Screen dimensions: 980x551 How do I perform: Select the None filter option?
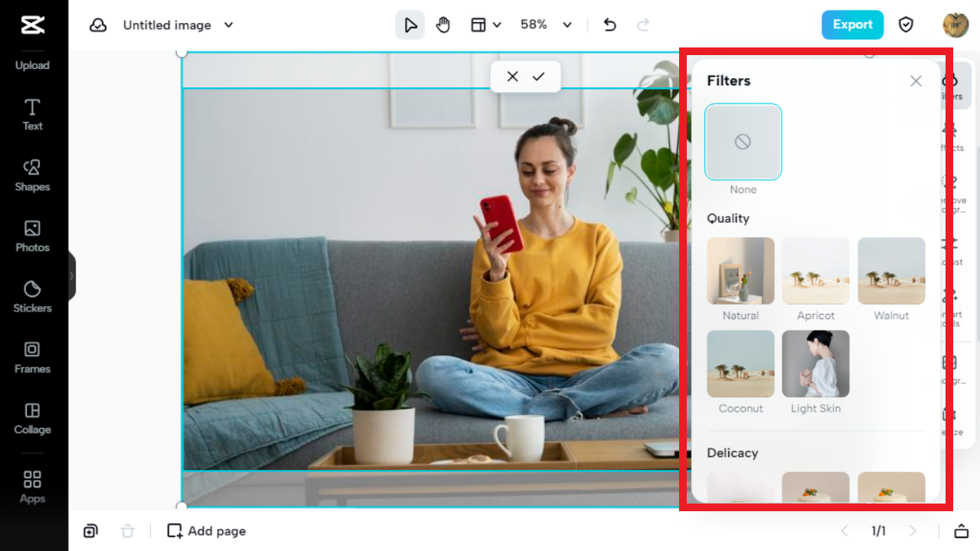coord(743,142)
